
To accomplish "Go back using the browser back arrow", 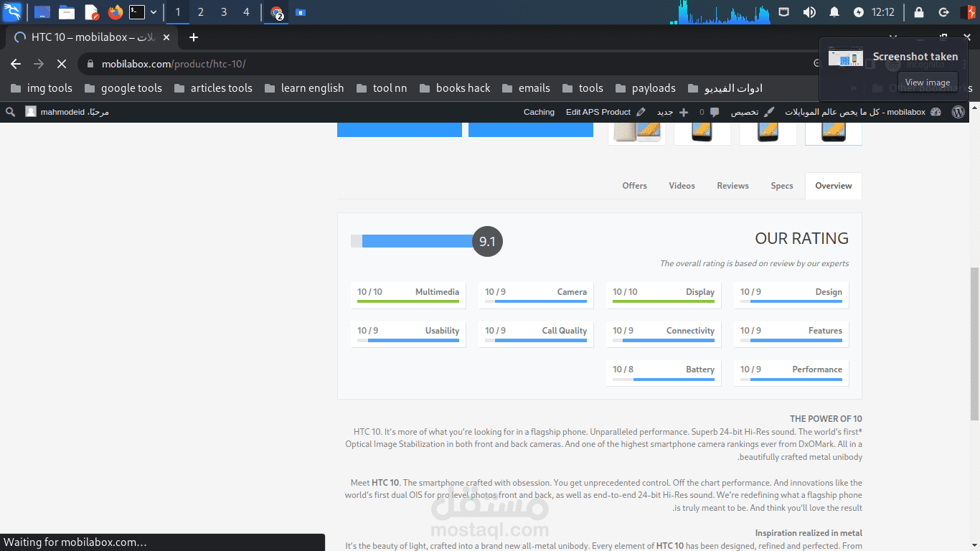I will point(16,64).
